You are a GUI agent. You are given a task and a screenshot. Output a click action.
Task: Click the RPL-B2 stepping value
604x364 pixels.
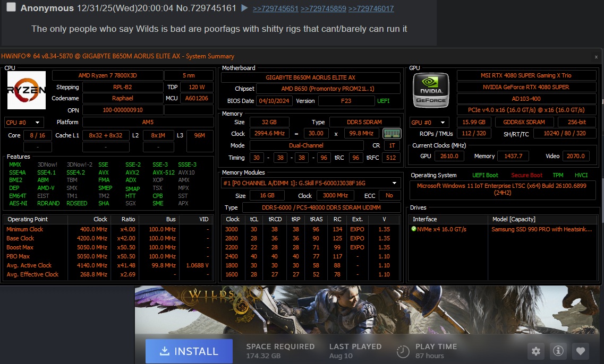[123, 87]
